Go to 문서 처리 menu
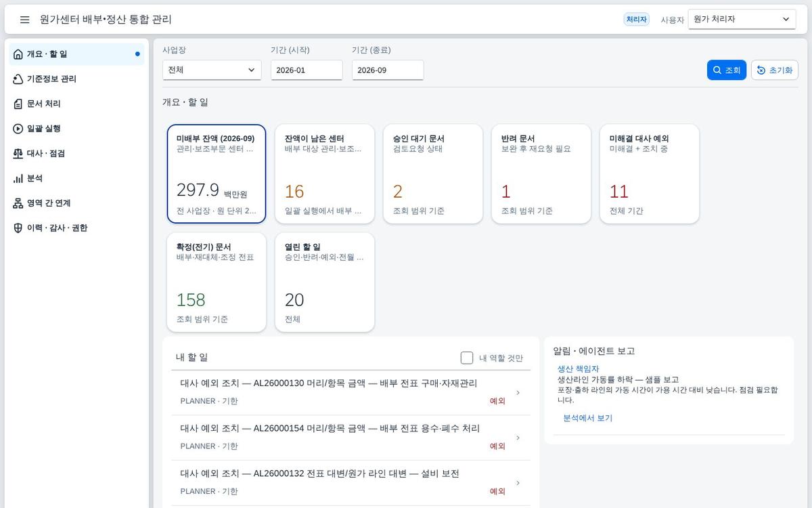The width and height of the screenshot is (812, 508). click(x=76, y=104)
